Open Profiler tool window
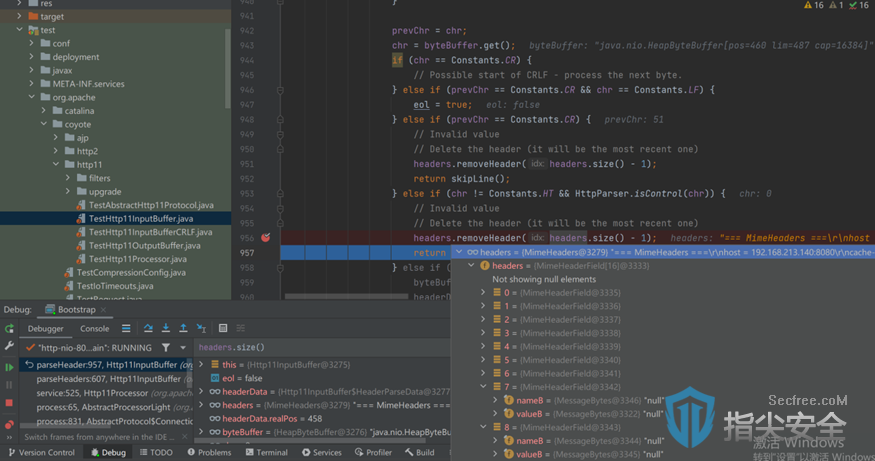 [x=373, y=453]
